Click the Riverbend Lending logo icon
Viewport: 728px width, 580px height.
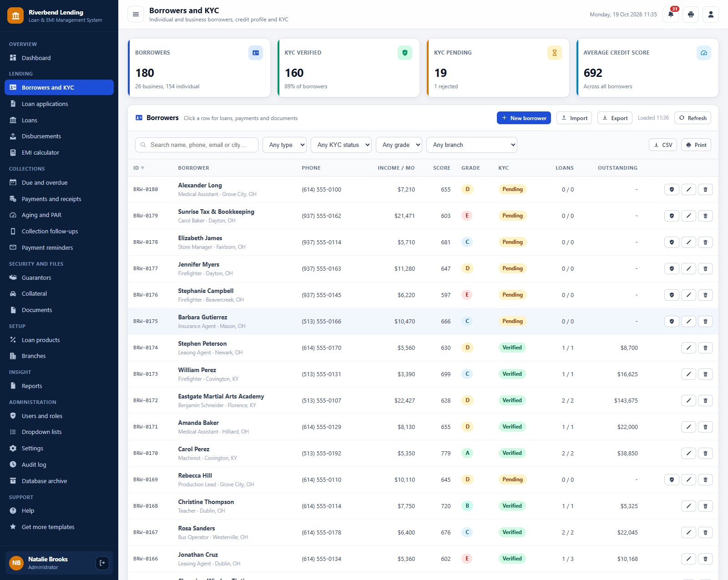pos(15,15)
